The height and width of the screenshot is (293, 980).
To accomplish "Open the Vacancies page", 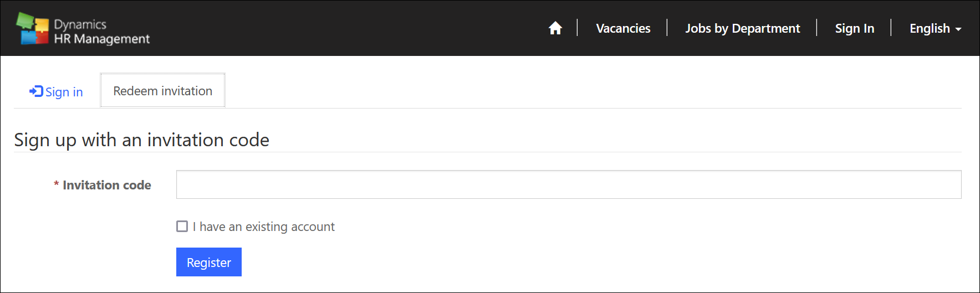I will click(x=623, y=28).
